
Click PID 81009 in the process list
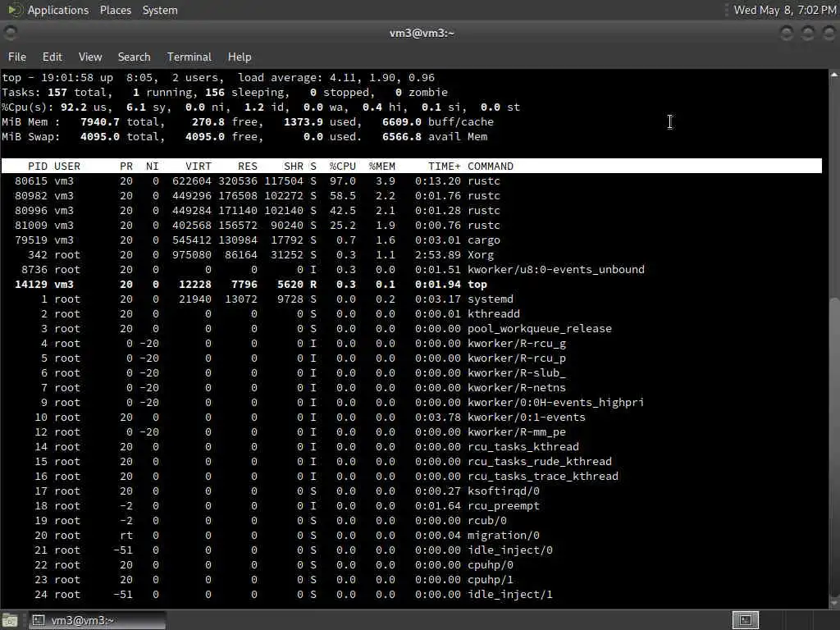point(31,226)
